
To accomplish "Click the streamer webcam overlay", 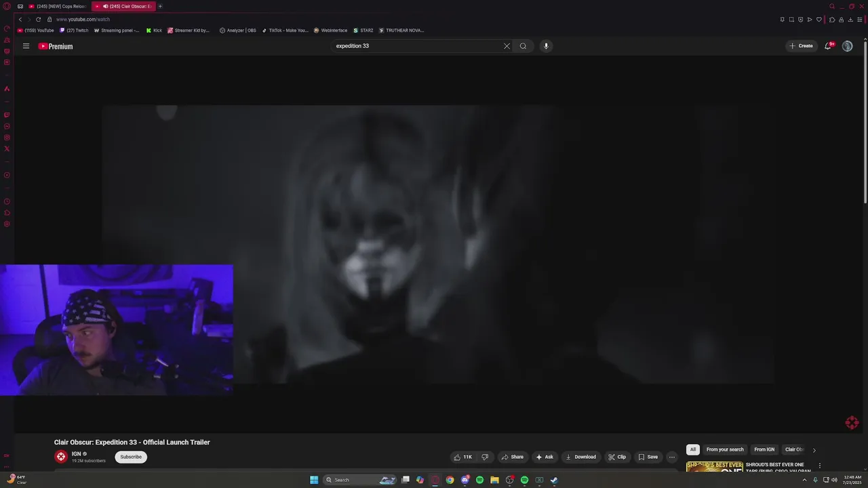I will (117, 330).
